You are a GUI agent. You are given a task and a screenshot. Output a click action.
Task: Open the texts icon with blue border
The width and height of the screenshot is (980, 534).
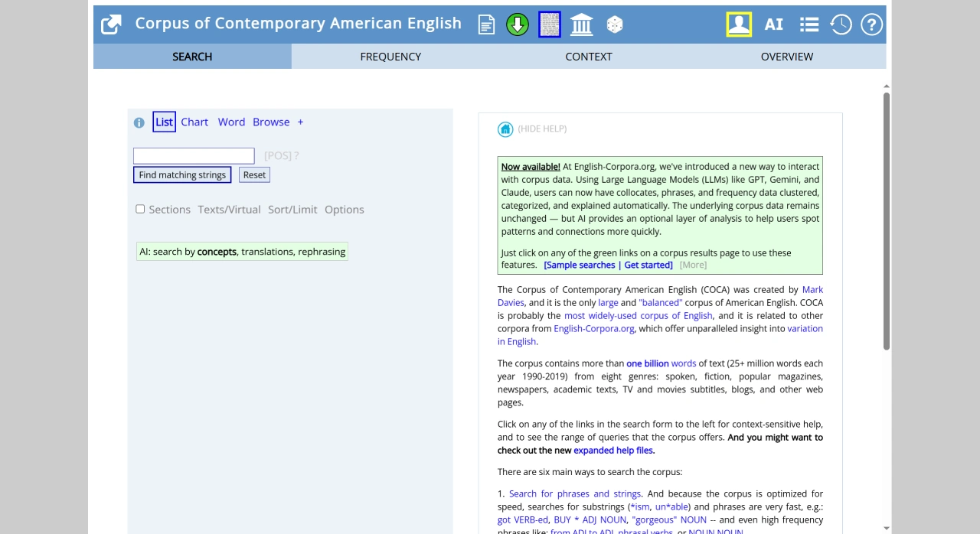[550, 24]
